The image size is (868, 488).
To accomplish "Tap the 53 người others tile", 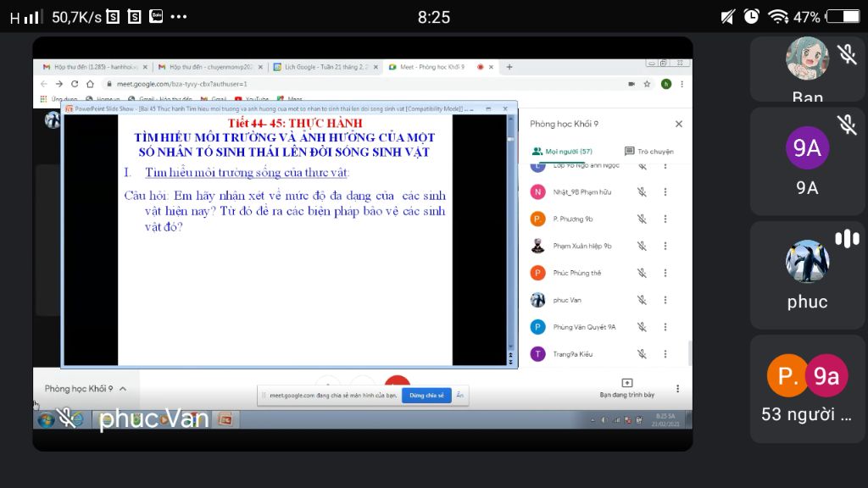I will tap(807, 389).
